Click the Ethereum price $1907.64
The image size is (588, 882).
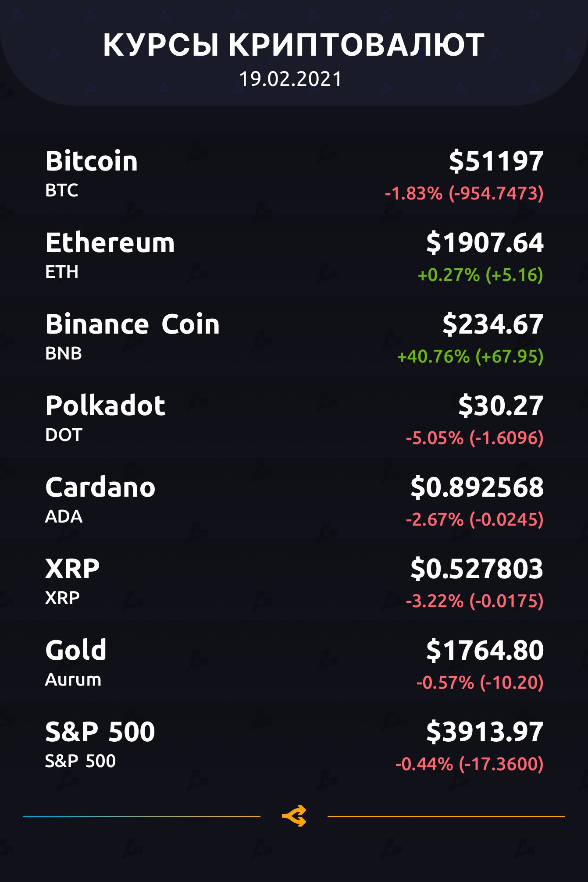pos(485,242)
